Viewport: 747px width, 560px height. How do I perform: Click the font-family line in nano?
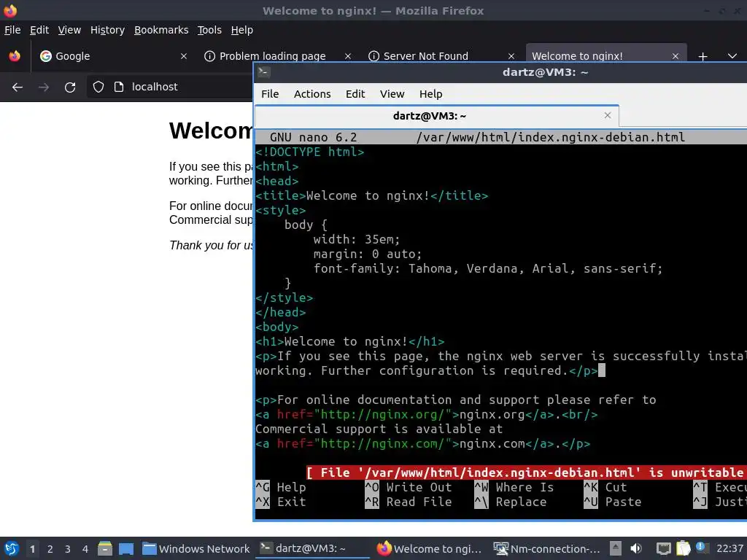[x=488, y=268]
